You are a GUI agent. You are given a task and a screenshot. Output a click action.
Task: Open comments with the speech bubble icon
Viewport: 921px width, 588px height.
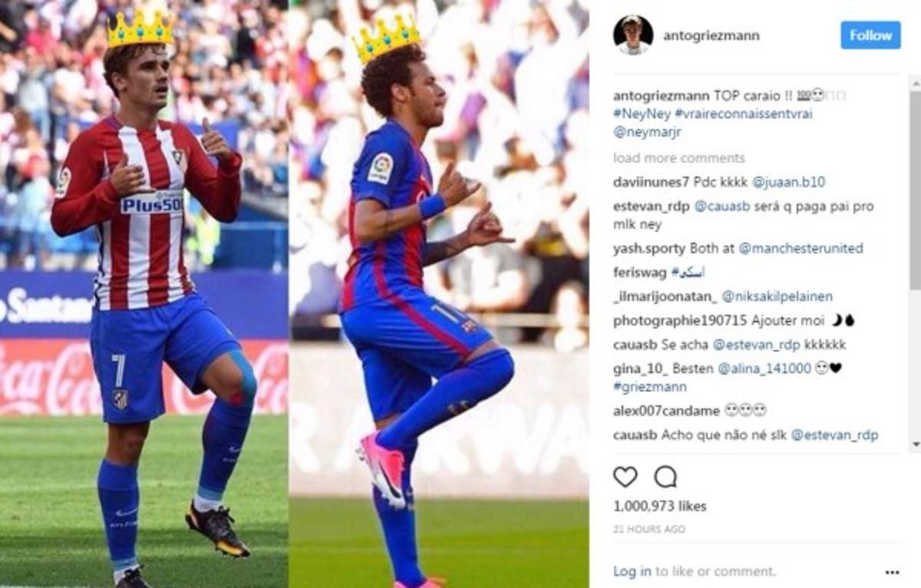coord(665,477)
